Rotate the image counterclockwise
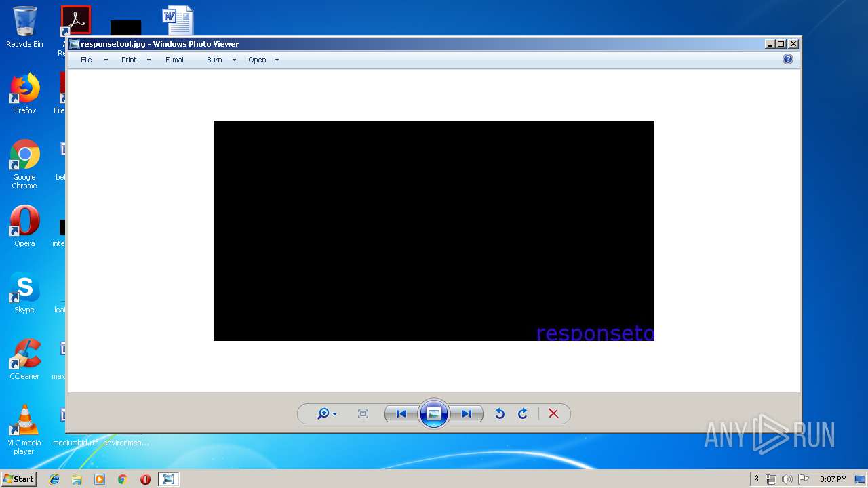This screenshot has width=868, height=488. pos(500,413)
